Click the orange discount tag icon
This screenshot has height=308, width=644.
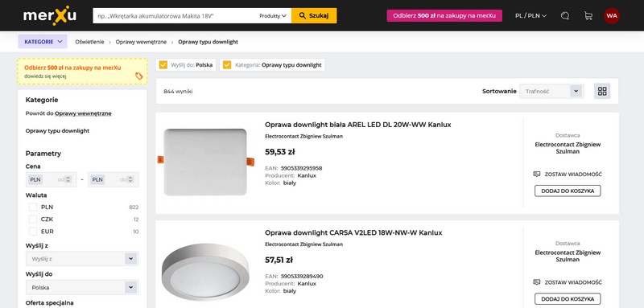point(139,76)
